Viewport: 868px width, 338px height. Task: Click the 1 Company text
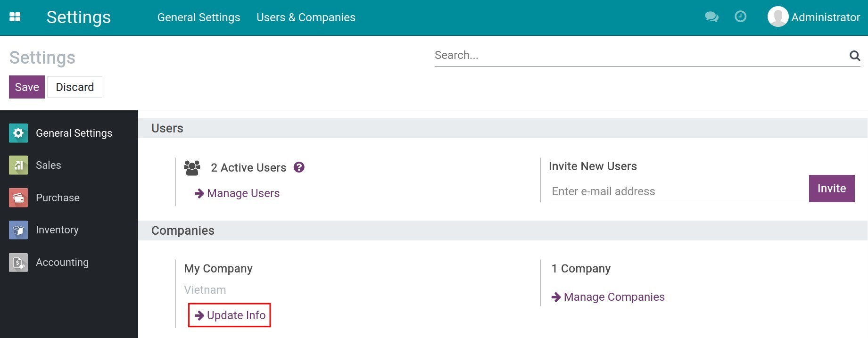(581, 269)
